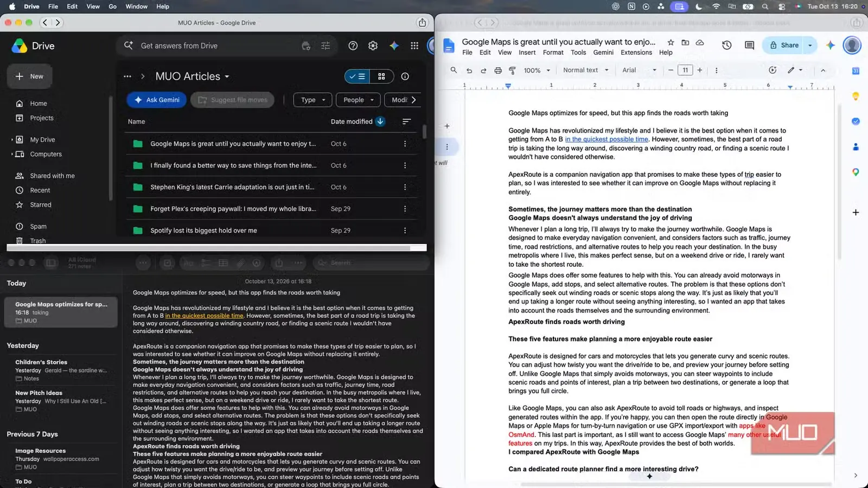The width and height of the screenshot is (868, 488).
Task: Show comments in Google Docs
Action: 749,46
